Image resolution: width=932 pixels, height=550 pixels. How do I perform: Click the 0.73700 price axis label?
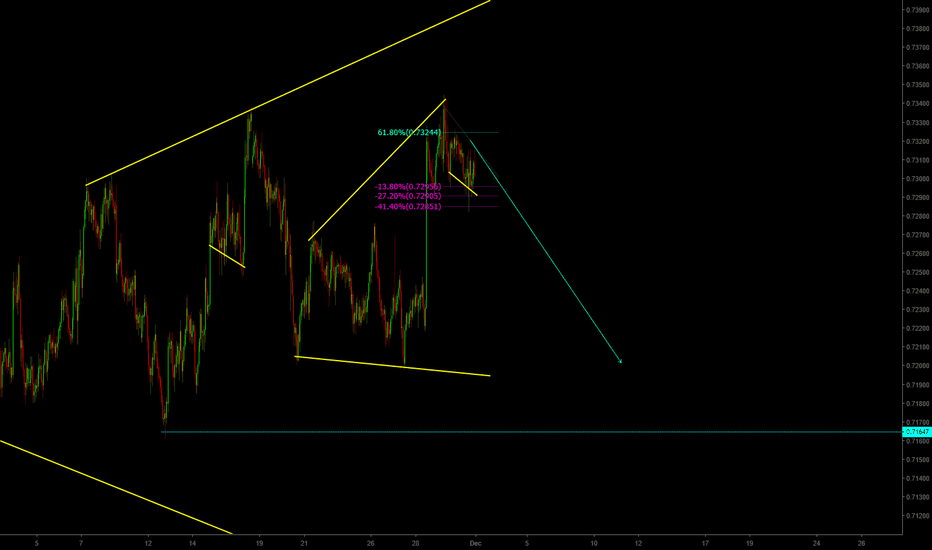point(918,47)
